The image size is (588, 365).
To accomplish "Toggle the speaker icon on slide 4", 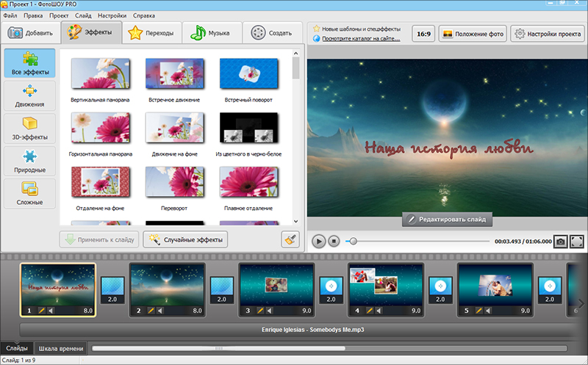I will tap(380, 311).
